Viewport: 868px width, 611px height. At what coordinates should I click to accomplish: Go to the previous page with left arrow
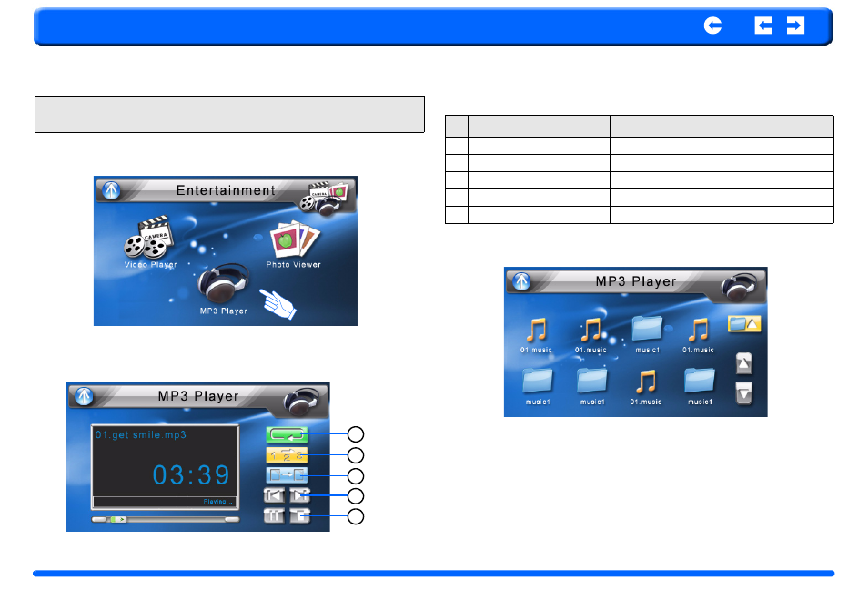(763, 25)
